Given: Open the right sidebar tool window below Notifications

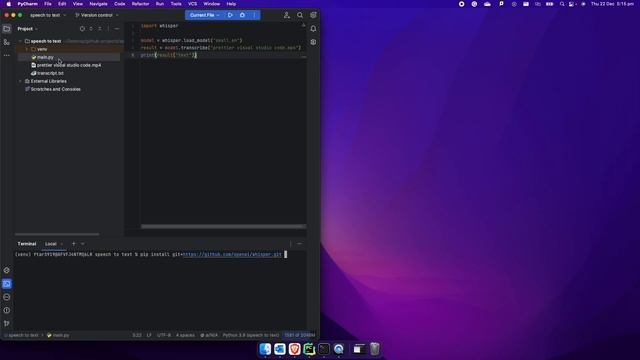Looking at the screenshot, I should [x=313, y=42].
